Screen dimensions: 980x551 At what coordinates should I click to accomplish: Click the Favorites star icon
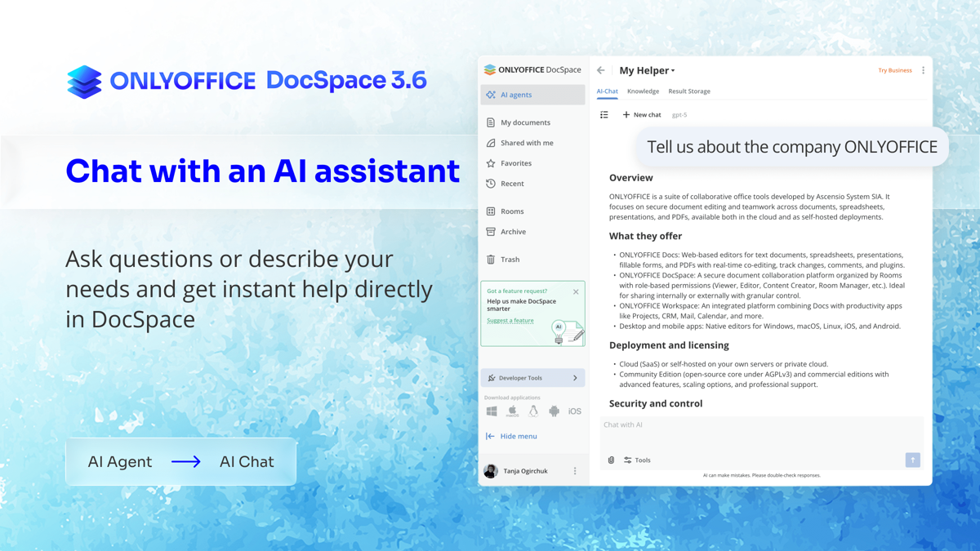(491, 163)
